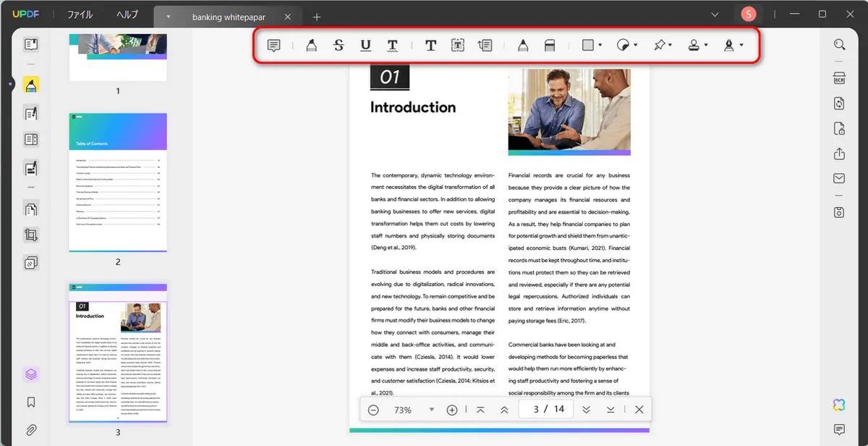Open the bookmarks panel

point(31,402)
